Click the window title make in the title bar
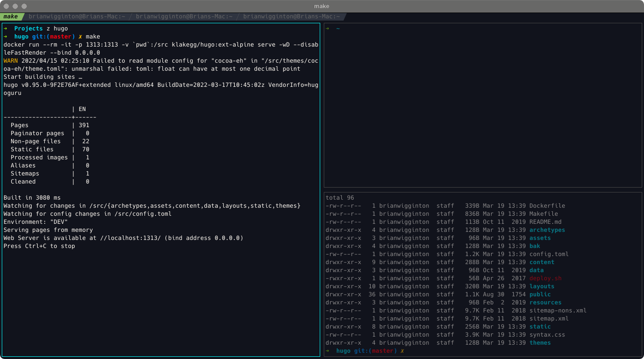The width and height of the screenshot is (644, 359). tap(322, 6)
